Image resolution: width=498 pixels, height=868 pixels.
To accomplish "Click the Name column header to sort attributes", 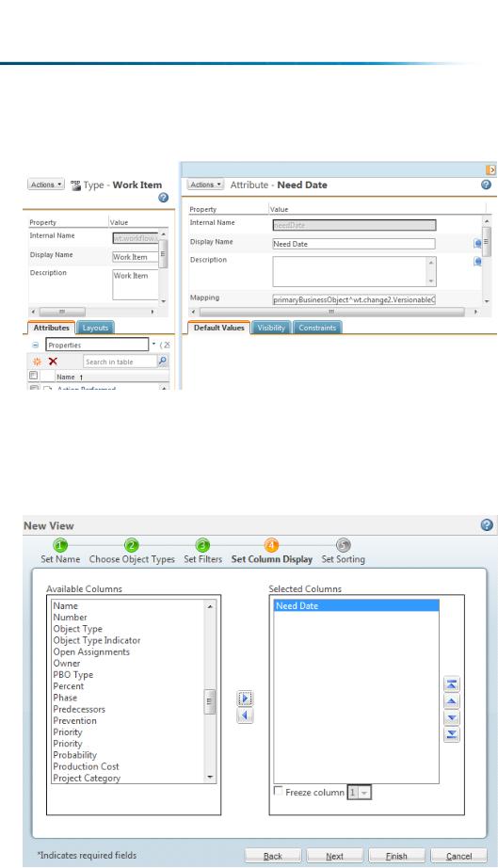I will (x=66, y=377).
